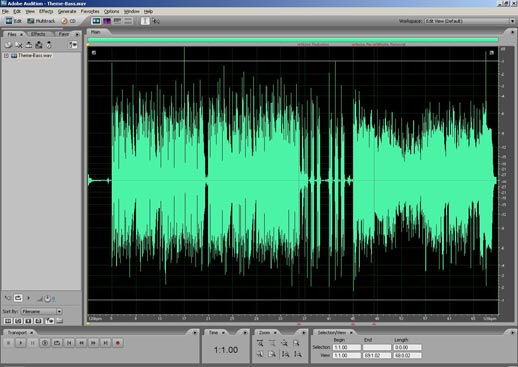
Task: Select the Time Selection tool
Action: (x=145, y=21)
